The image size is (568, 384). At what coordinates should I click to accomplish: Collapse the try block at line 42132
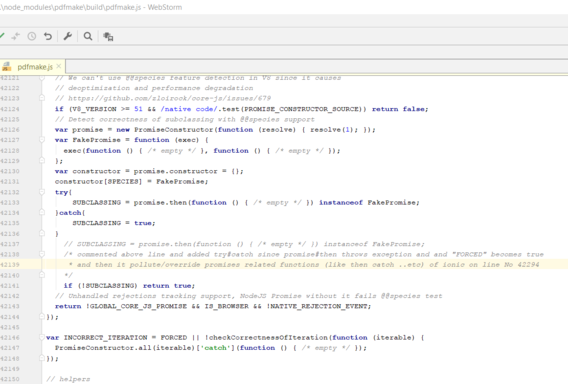pyautogui.click(x=42, y=192)
